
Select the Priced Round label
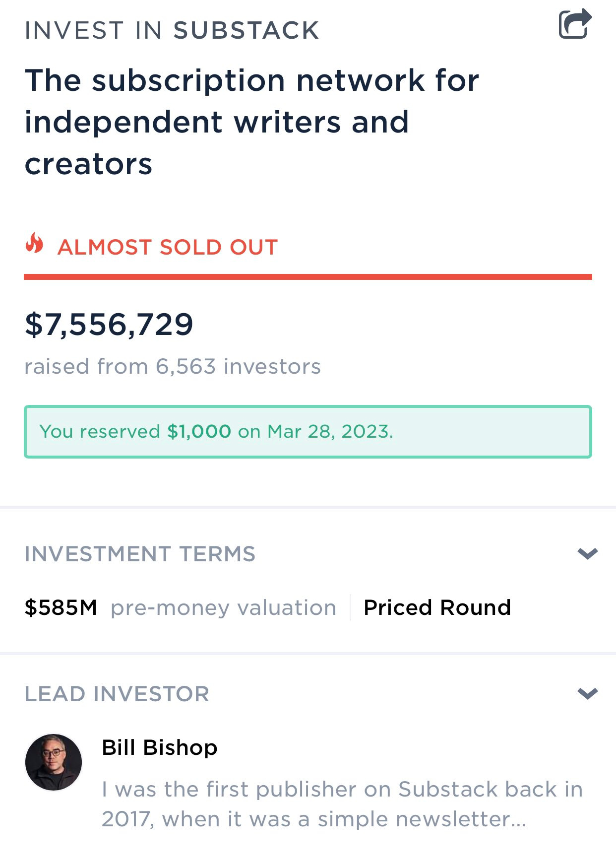[x=437, y=607]
